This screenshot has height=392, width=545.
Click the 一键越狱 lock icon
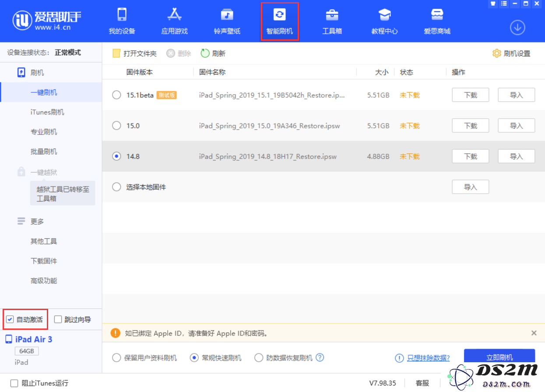coord(21,172)
